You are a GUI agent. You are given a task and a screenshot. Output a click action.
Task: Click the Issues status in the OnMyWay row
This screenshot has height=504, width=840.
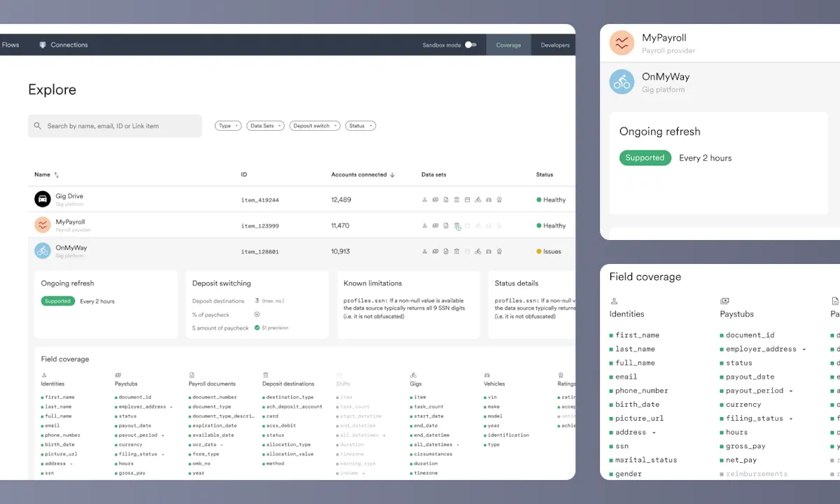click(552, 251)
